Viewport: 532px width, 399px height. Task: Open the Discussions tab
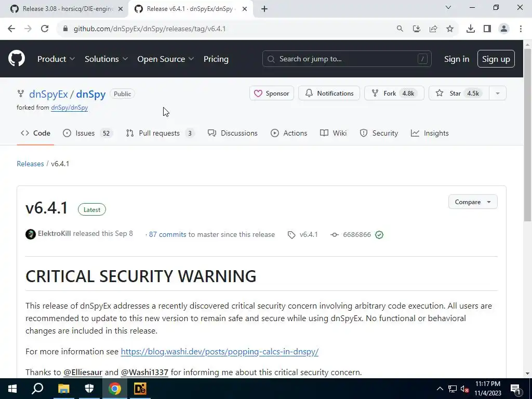coord(232,133)
